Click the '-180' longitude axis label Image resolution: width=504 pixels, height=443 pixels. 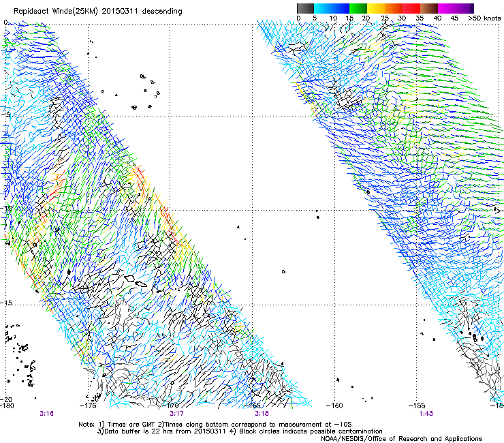[x=7, y=406]
